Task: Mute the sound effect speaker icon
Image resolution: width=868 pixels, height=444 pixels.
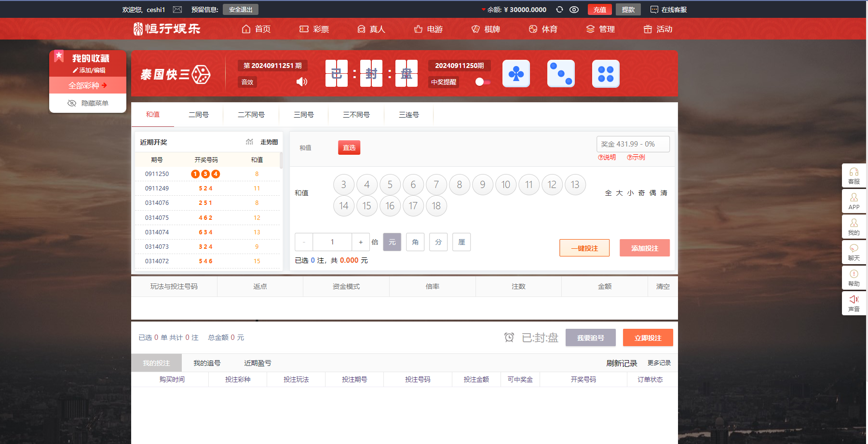Action: tap(302, 82)
